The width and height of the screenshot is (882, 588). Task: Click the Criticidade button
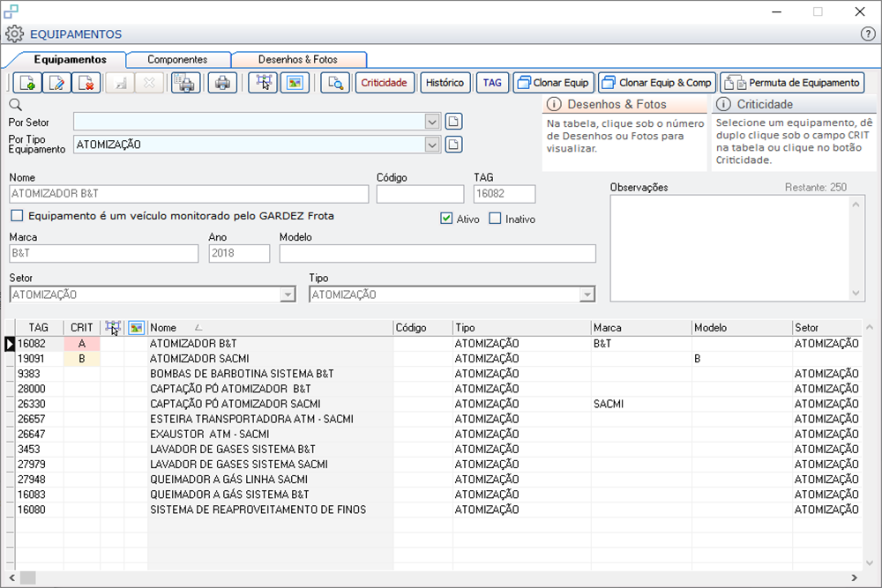click(x=385, y=83)
